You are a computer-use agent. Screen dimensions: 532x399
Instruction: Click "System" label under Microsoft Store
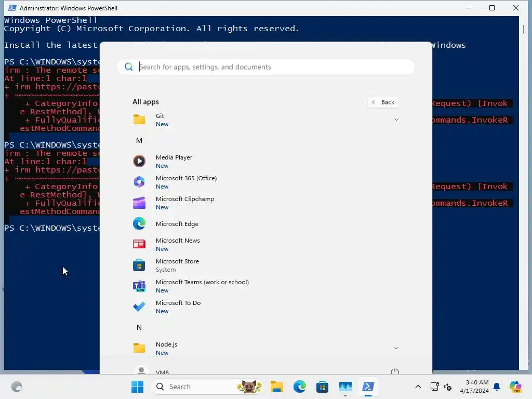pyautogui.click(x=166, y=270)
